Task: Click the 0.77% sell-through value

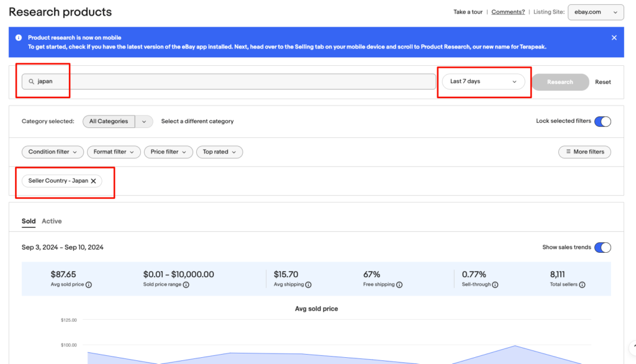Action: (x=474, y=275)
